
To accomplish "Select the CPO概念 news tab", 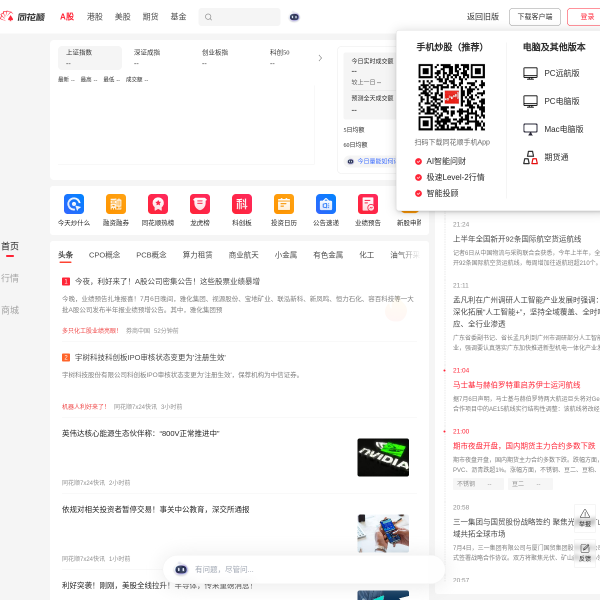I will [x=104, y=255].
